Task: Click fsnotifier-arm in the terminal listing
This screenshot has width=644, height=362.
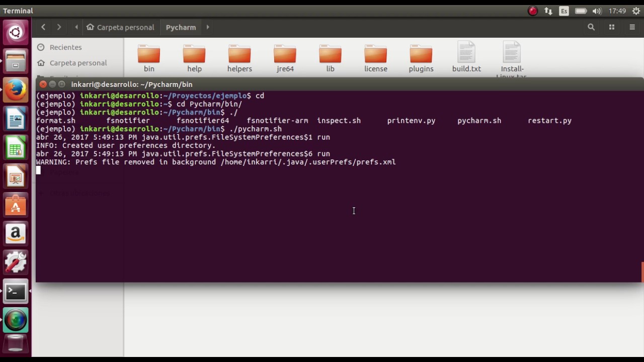Action: point(277,121)
